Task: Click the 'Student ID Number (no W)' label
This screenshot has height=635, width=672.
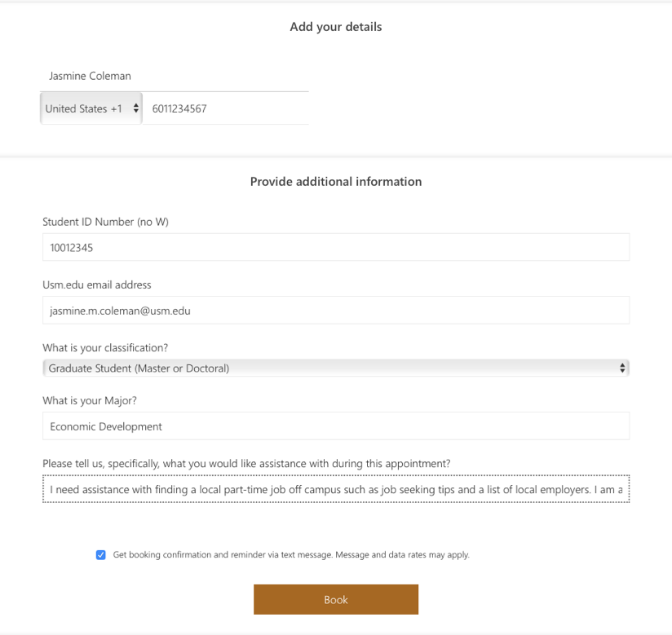Action: pyautogui.click(x=105, y=222)
